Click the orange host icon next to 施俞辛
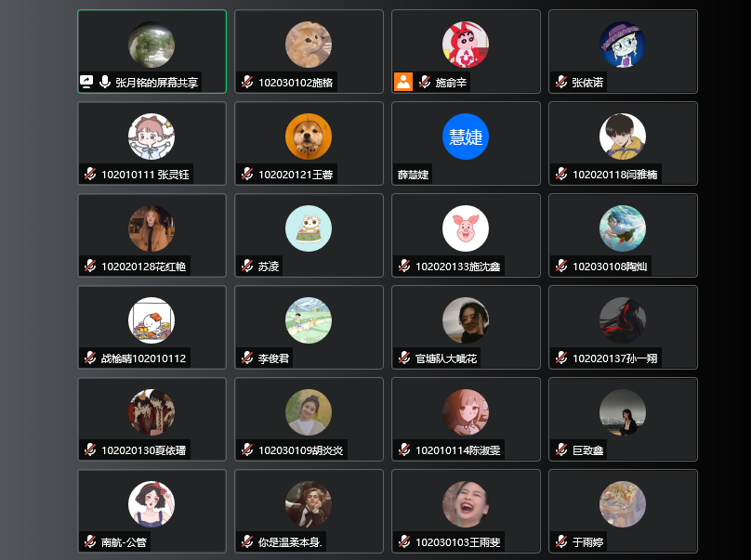Image resolution: width=751 pixels, height=560 pixels. 403,82
